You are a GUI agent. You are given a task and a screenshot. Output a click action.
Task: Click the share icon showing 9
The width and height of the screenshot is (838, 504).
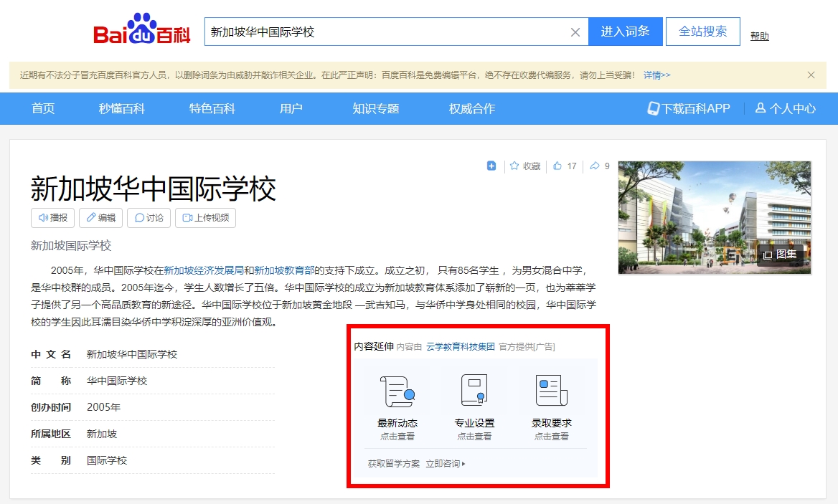point(597,166)
